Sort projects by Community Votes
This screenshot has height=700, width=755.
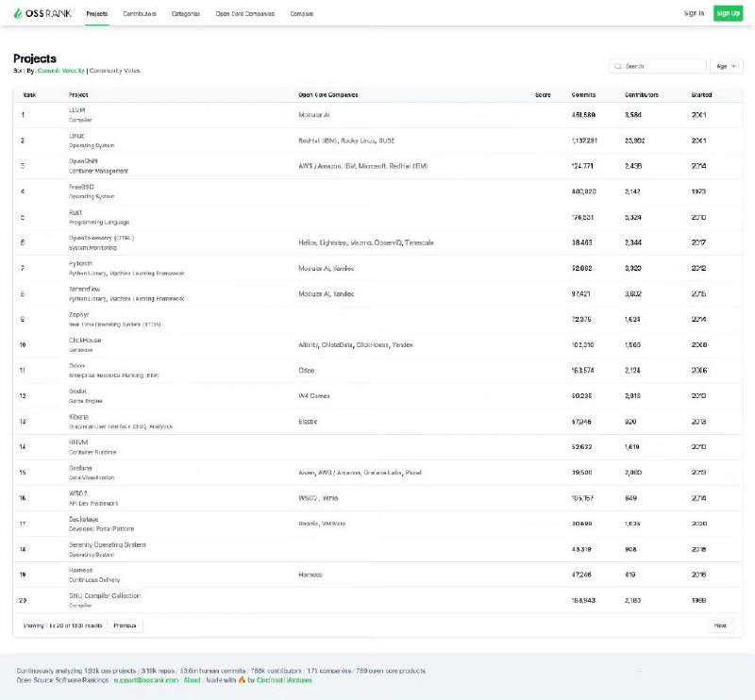coord(115,70)
